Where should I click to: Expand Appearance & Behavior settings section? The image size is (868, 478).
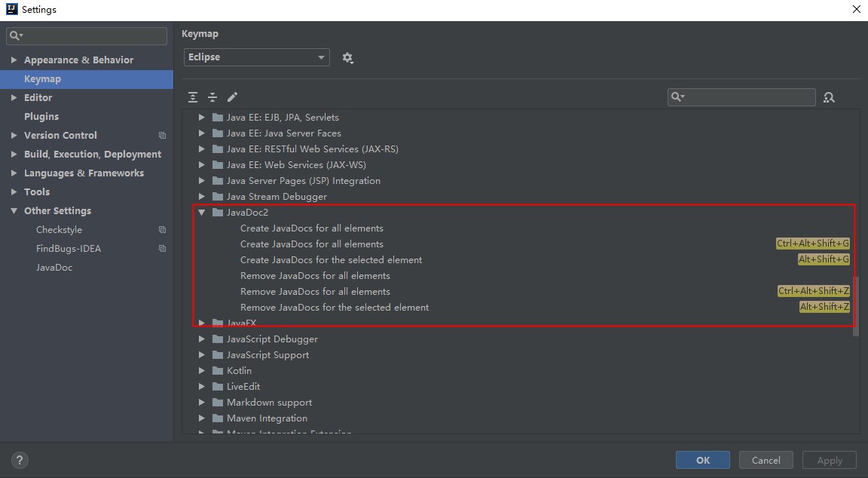click(x=14, y=60)
